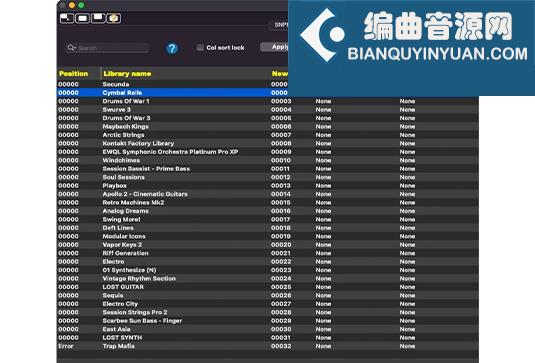The height and width of the screenshot is (363, 535).
Task: Click new position value 00032
Action: [281, 346]
